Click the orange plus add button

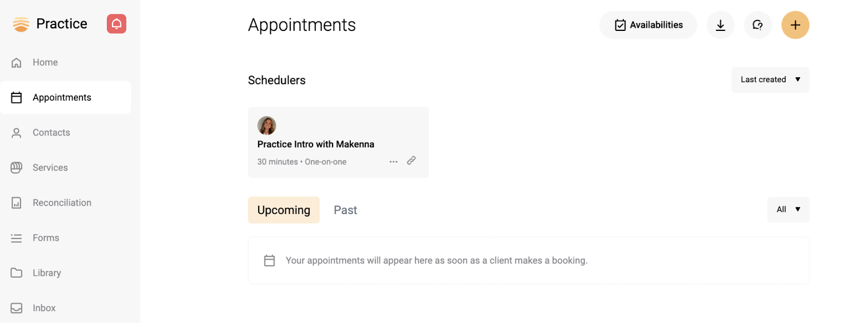click(x=795, y=25)
